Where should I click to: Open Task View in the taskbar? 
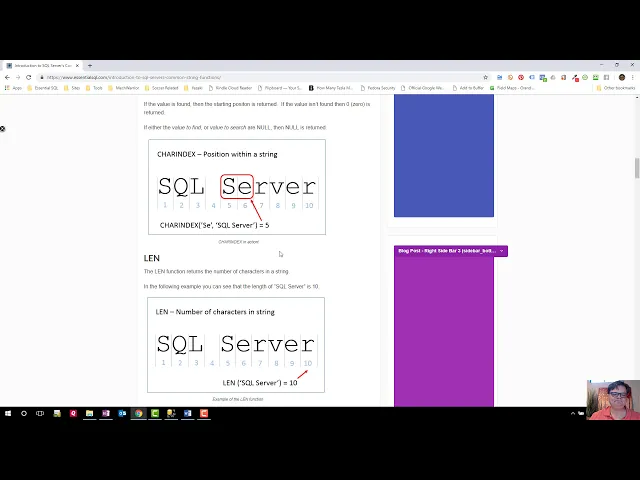pyautogui.click(x=40, y=413)
